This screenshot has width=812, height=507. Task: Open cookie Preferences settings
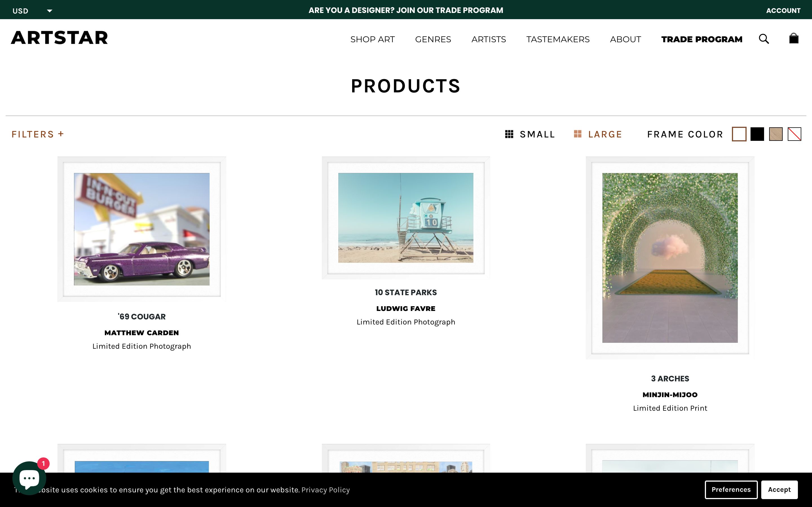pyautogui.click(x=731, y=490)
